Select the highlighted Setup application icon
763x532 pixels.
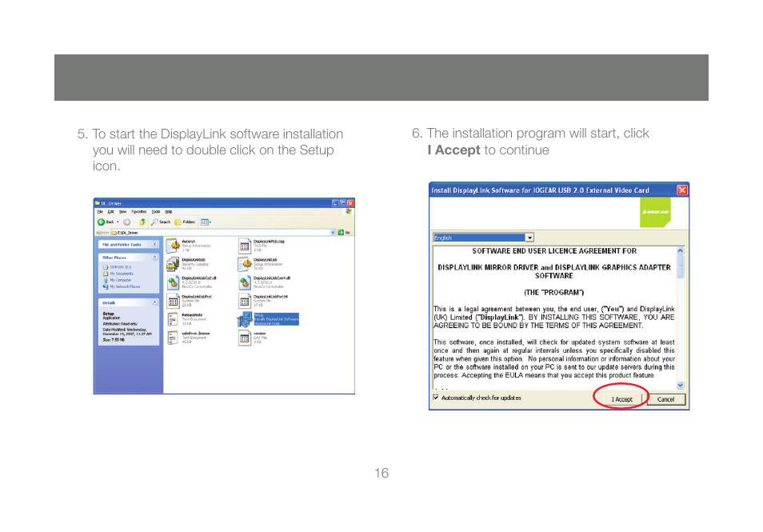pyautogui.click(x=244, y=319)
